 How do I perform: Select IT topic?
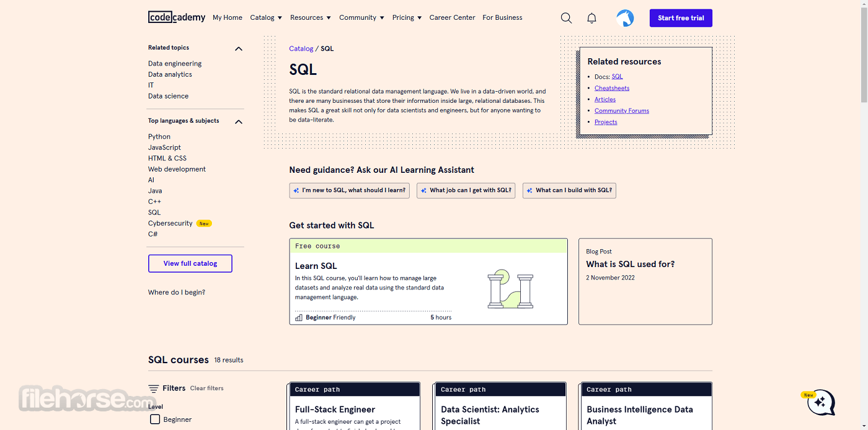click(x=151, y=85)
